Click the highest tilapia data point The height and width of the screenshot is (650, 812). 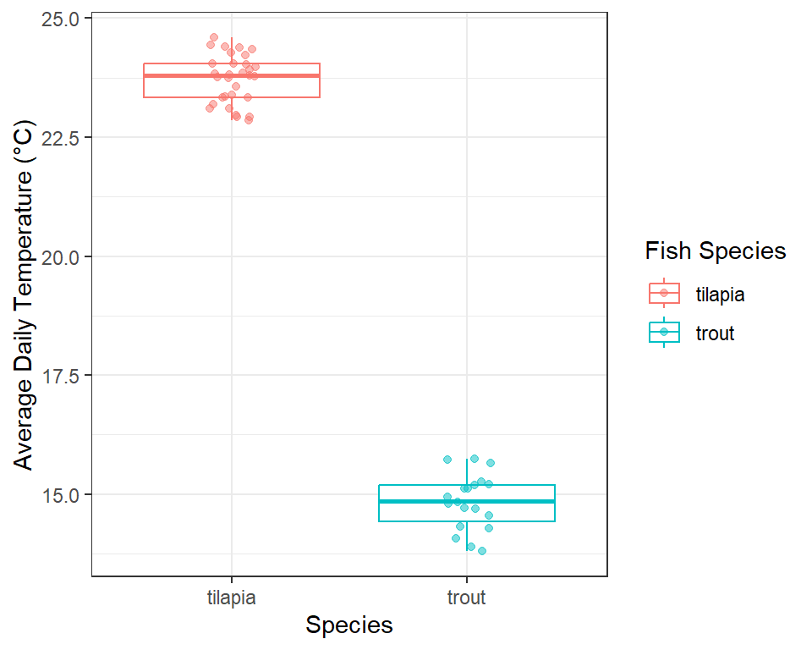coord(214,37)
